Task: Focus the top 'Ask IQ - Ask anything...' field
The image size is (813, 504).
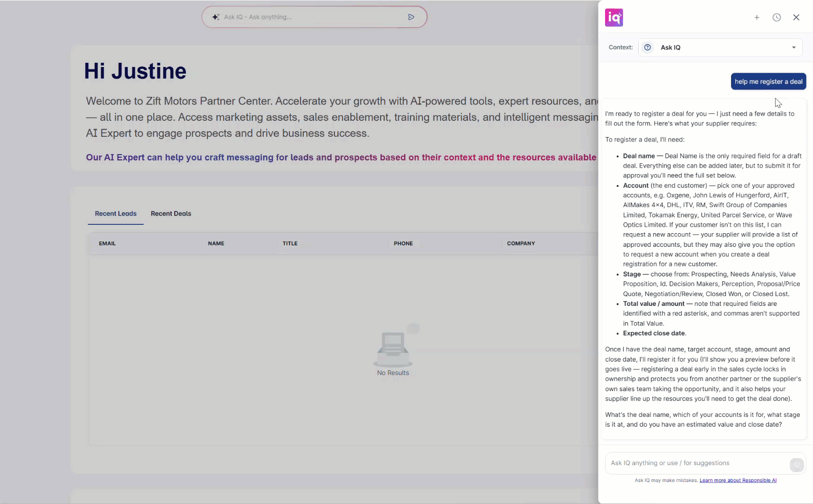Action: (314, 17)
